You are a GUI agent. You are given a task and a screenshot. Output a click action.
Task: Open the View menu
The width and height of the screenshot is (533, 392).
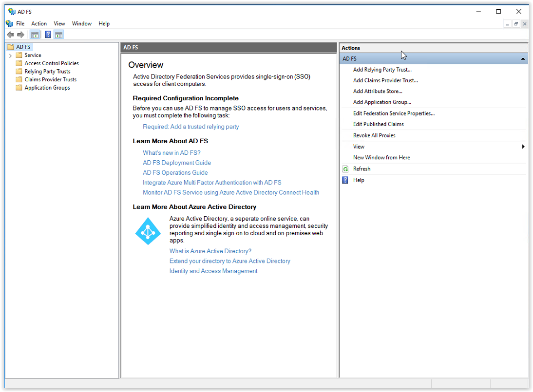pos(59,24)
